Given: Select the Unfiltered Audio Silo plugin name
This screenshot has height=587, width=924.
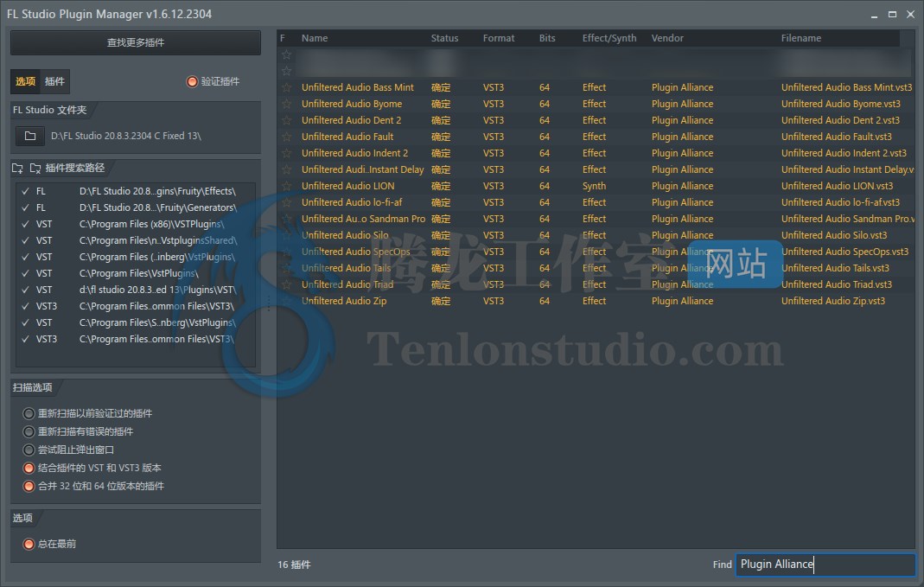Looking at the screenshot, I should 345,235.
